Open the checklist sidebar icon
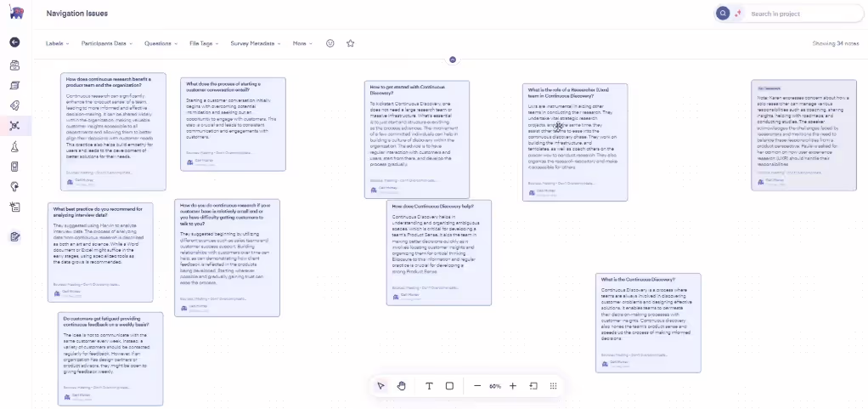 (x=15, y=207)
